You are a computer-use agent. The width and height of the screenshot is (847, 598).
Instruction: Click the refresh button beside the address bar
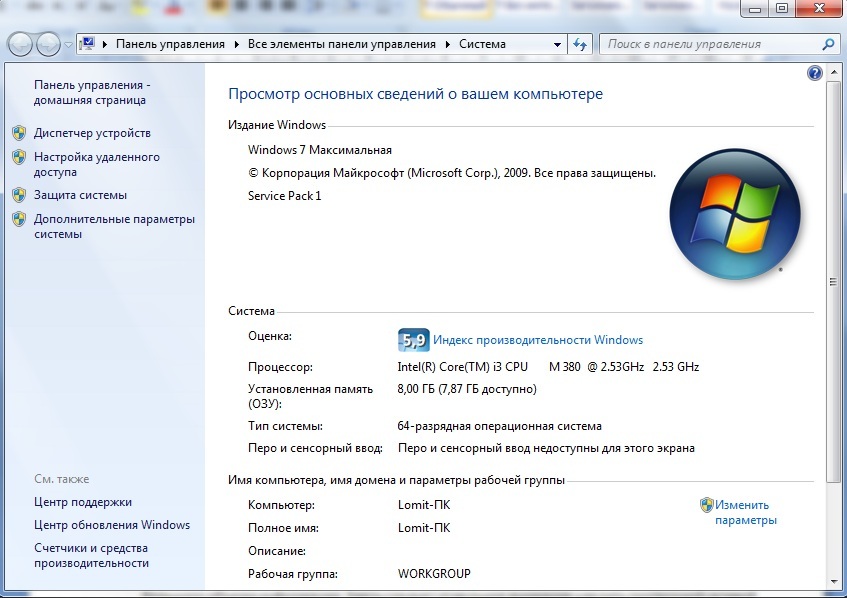pyautogui.click(x=580, y=45)
